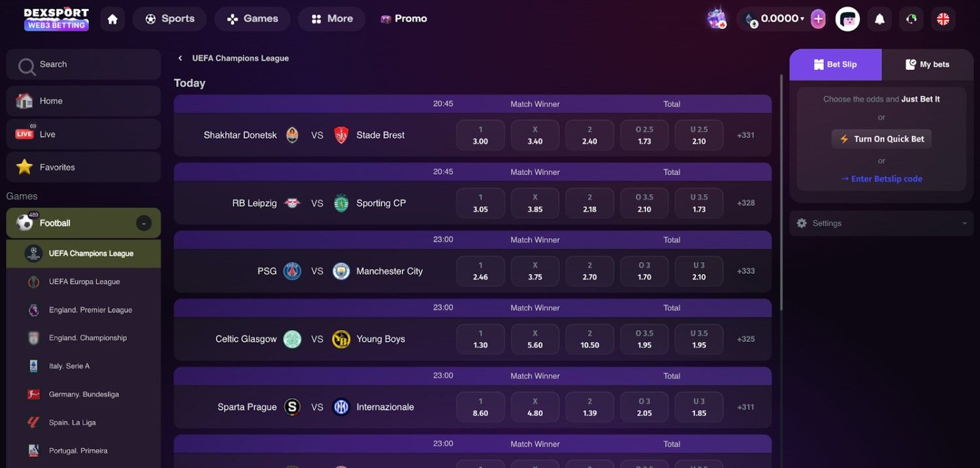Image resolution: width=980 pixels, height=468 pixels.
Task: Click the back arrow beside UEFA Champions League
Action: coord(180,58)
